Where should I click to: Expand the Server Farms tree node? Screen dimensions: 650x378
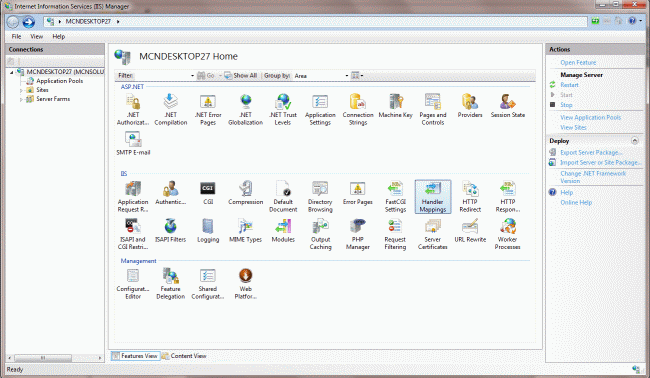[21, 99]
